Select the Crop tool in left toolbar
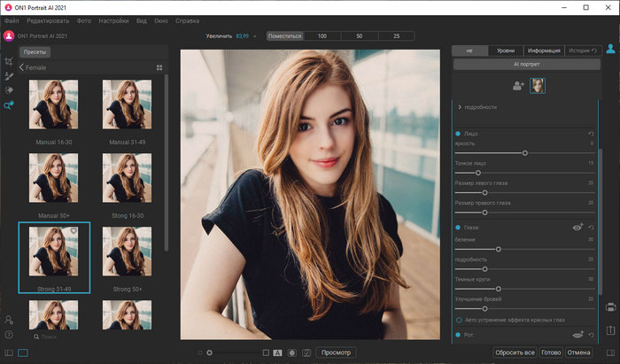 pyautogui.click(x=8, y=62)
